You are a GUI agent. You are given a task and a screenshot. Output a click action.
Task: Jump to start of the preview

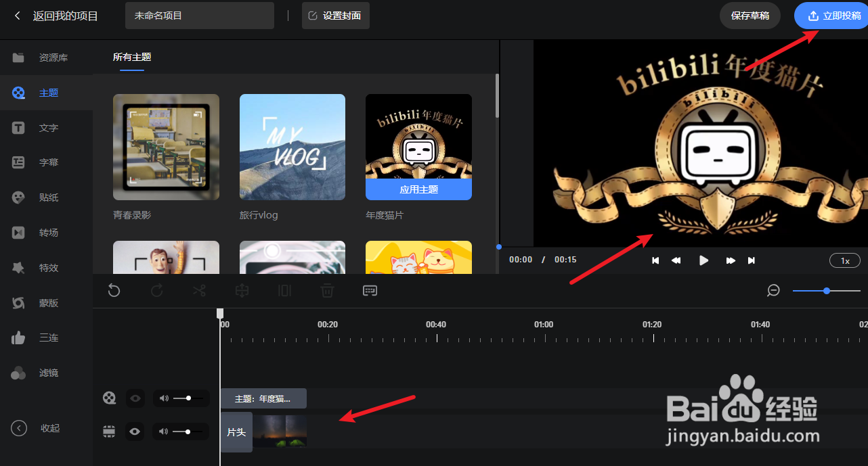[x=655, y=260]
